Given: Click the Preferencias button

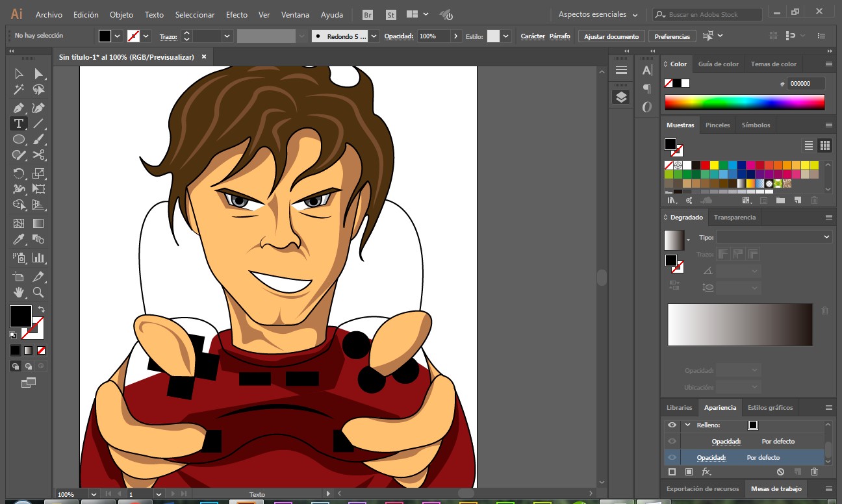Looking at the screenshot, I should 672,36.
